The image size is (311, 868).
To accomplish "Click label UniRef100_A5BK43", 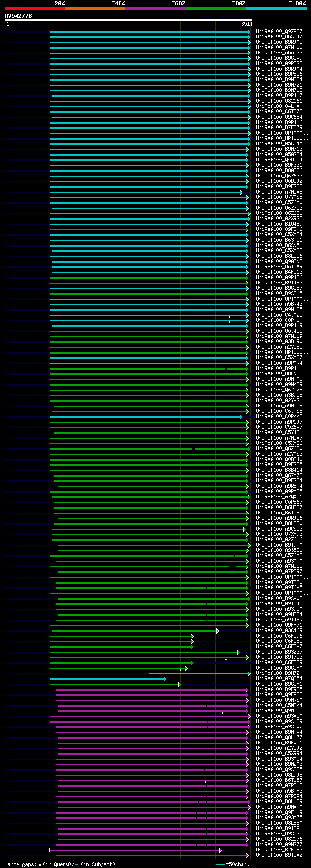I will (x=279, y=304).
